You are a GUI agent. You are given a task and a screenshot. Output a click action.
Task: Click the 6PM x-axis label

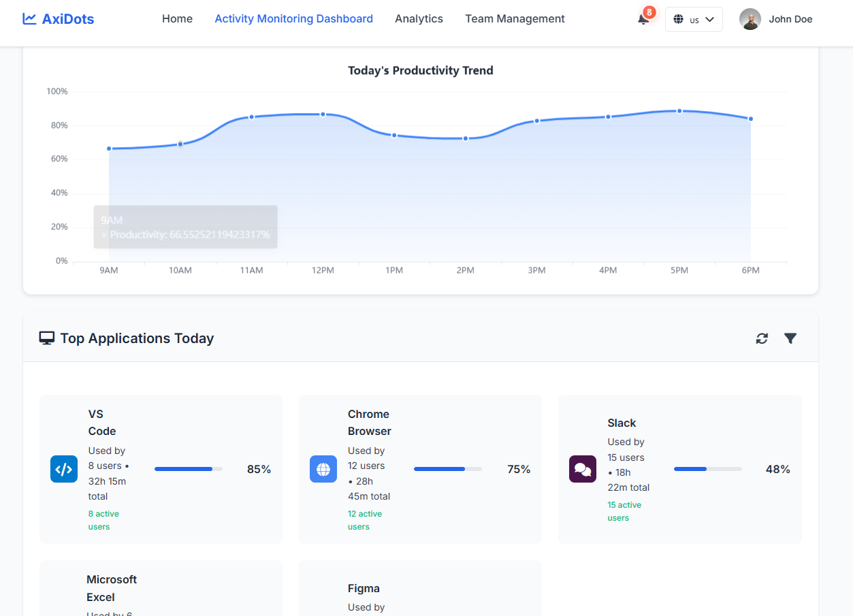click(751, 270)
